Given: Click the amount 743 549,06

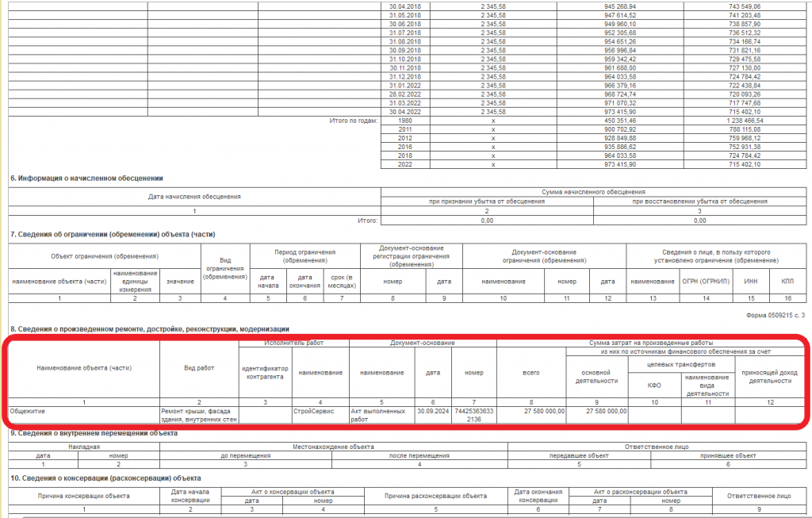Looking at the screenshot, I should click(744, 6).
